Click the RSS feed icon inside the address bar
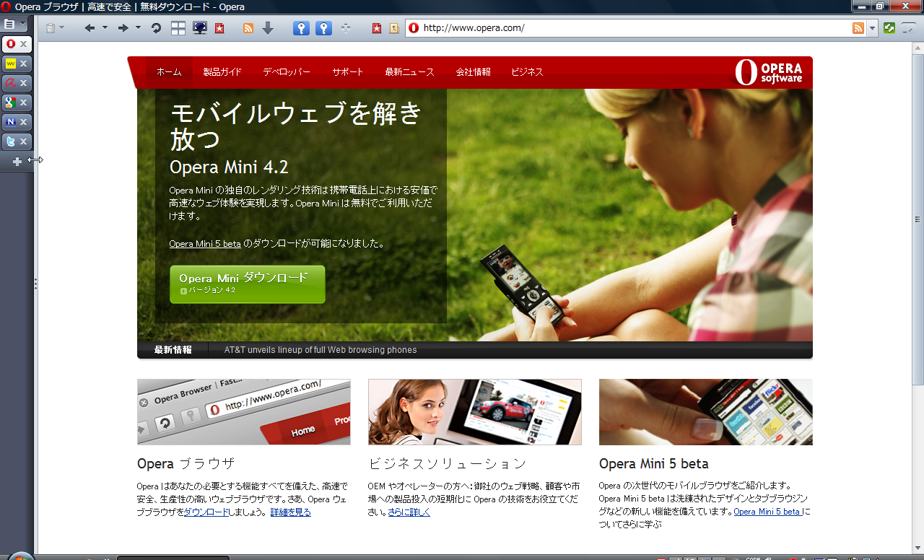This screenshot has height=560, width=924. [858, 28]
